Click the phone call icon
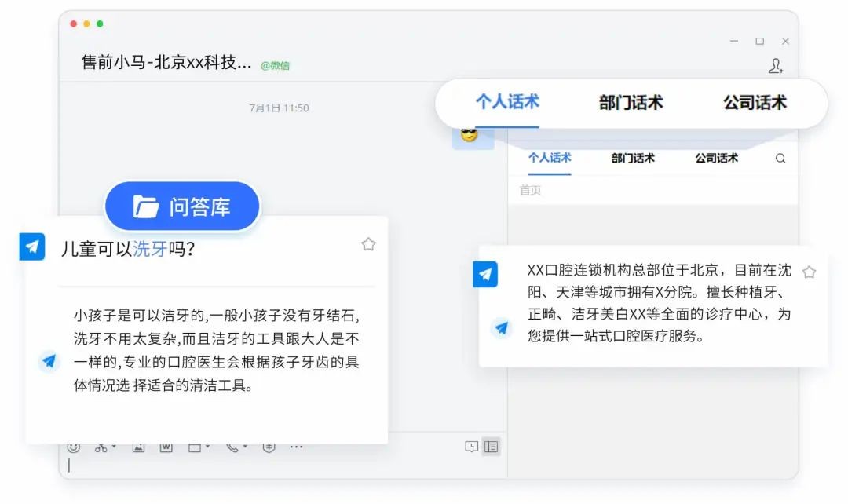Viewport: 848px width, 504px height. pos(232,447)
